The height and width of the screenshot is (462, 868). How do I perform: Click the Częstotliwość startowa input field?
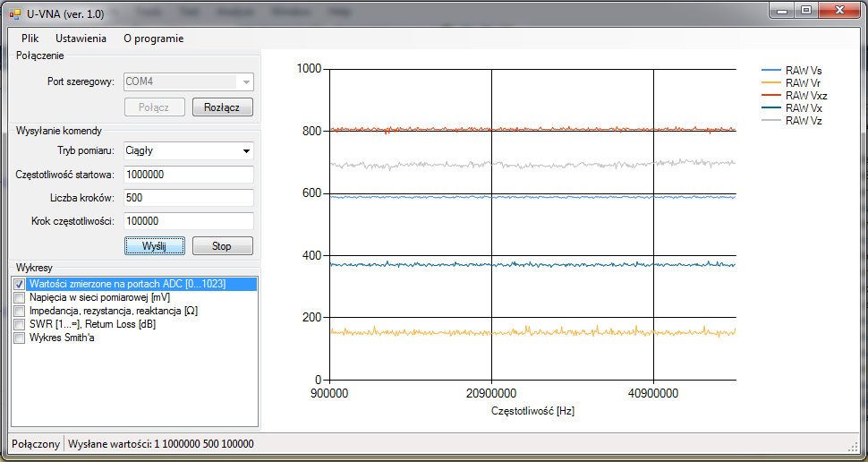tap(188, 175)
